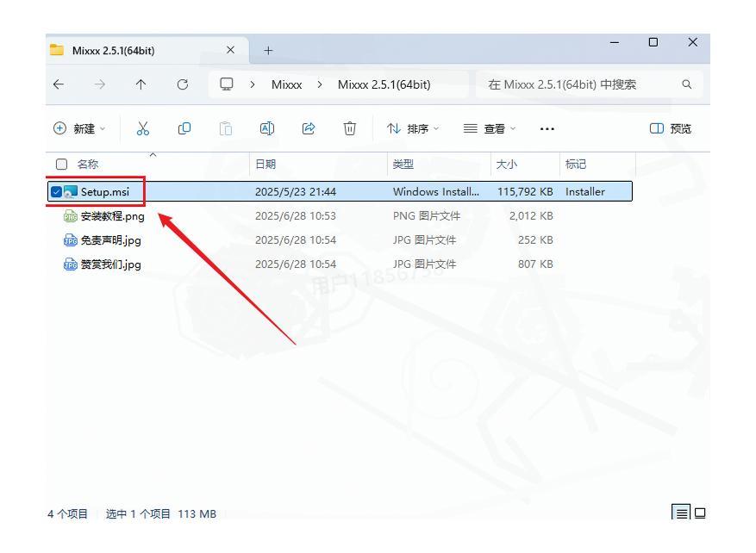Click the This PC monitor icon in address bar
The height and width of the screenshot is (553, 756).
pyautogui.click(x=227, y=84)
